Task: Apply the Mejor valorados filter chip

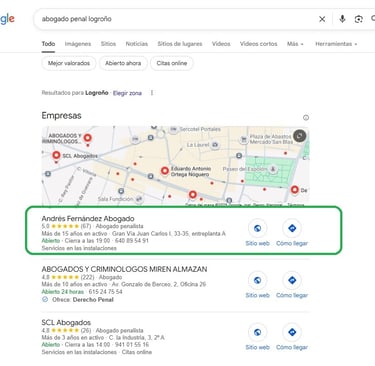Action: (69, 63)
